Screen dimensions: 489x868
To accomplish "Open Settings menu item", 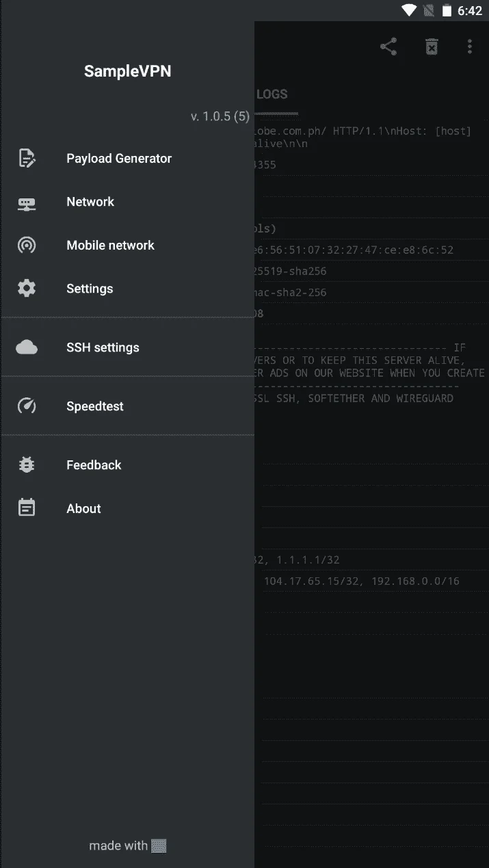I will [x=127, y=289].
